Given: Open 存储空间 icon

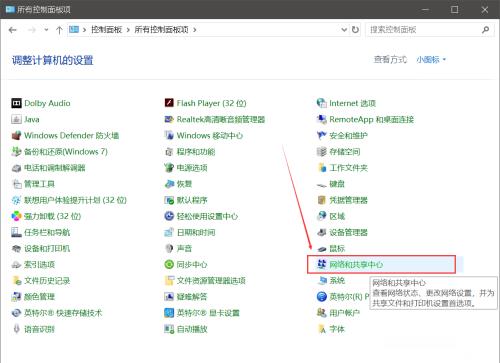Looking at the screenshot, I should point(322,152).
